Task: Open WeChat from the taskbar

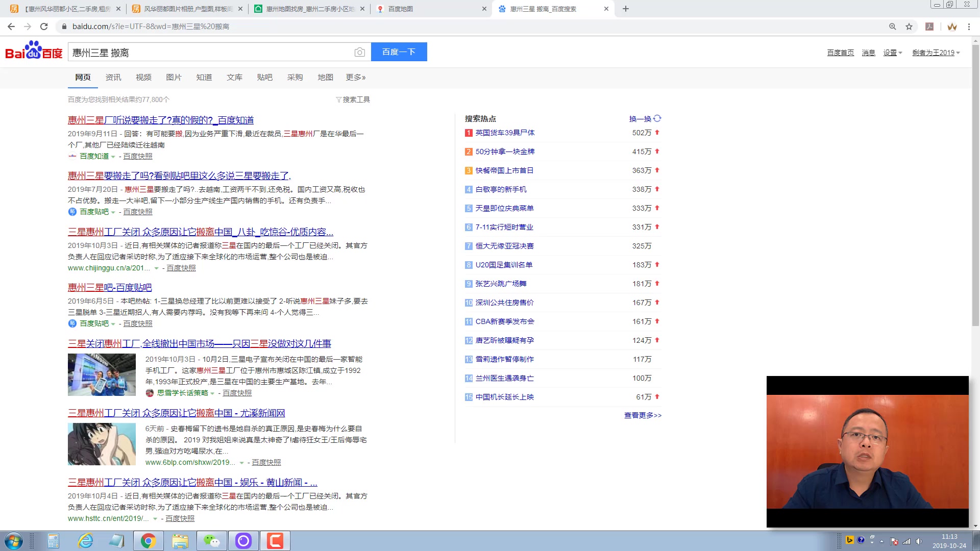Action: (x=212, y=541)
